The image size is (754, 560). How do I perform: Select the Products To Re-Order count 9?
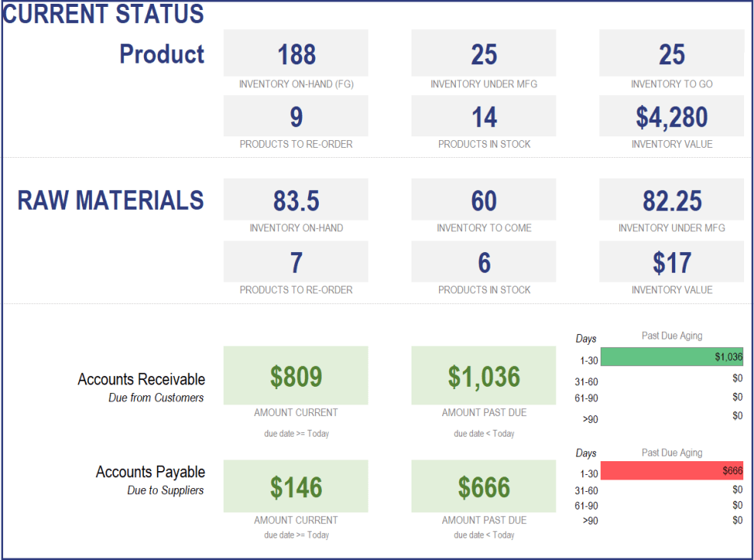click(296, 116)
